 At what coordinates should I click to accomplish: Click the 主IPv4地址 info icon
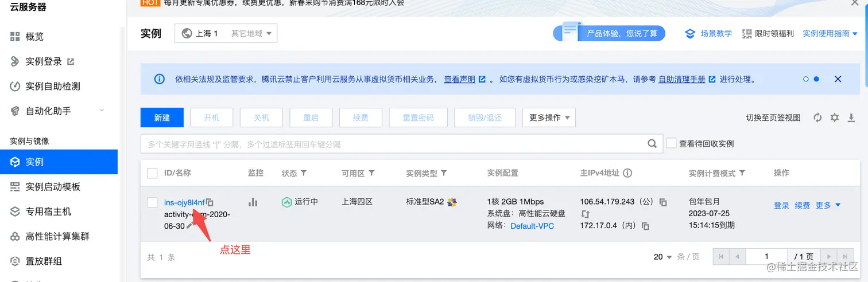627,173
